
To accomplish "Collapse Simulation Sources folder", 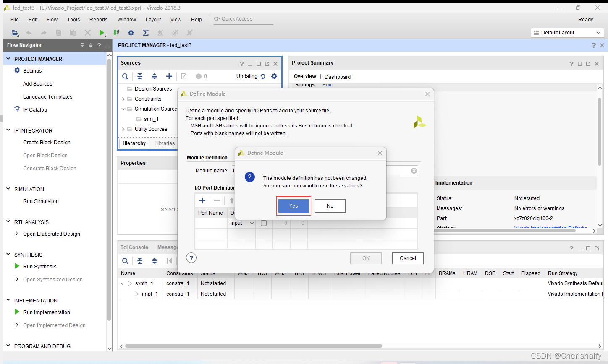I will [123, 109].
